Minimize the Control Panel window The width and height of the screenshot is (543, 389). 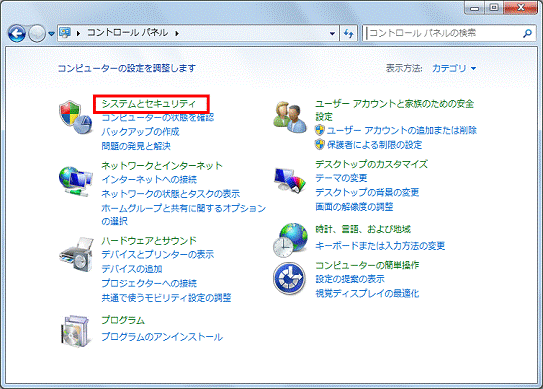tap(475, 8)
